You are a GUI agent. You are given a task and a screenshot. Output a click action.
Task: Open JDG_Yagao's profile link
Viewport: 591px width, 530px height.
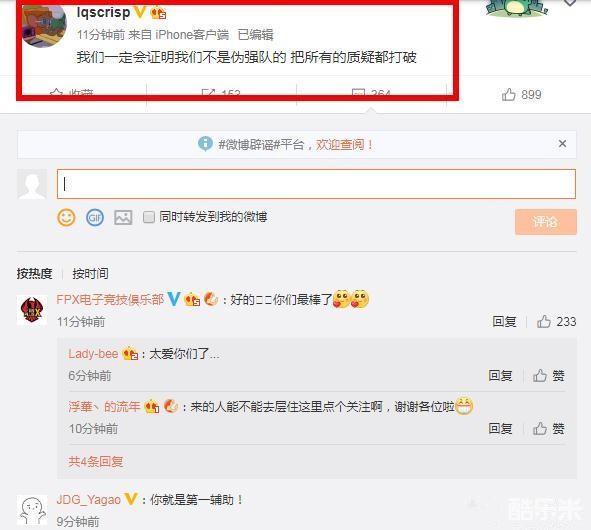[x=89, y=500]
